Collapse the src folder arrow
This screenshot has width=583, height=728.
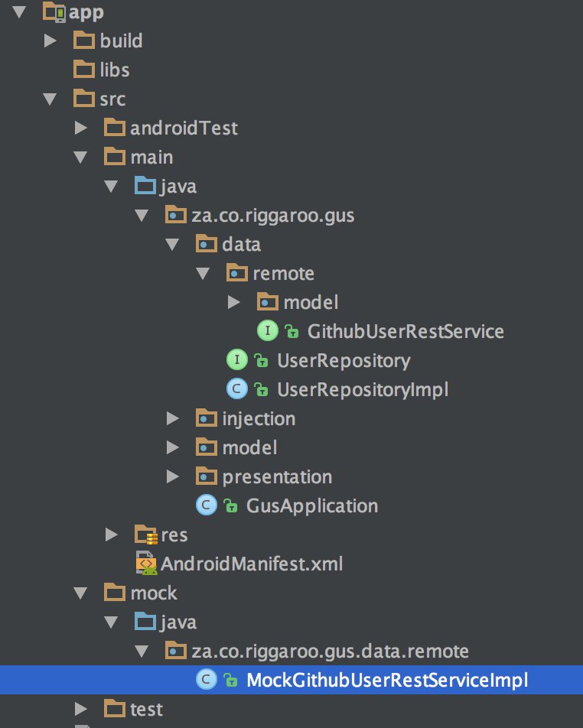coord(50,99)
